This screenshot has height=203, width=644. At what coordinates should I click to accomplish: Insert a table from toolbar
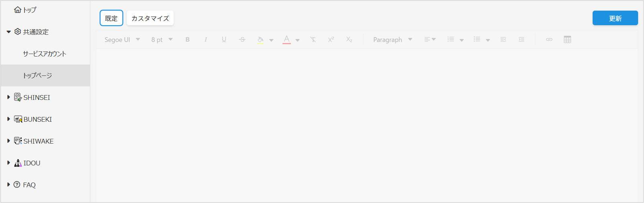pos(567,39)
